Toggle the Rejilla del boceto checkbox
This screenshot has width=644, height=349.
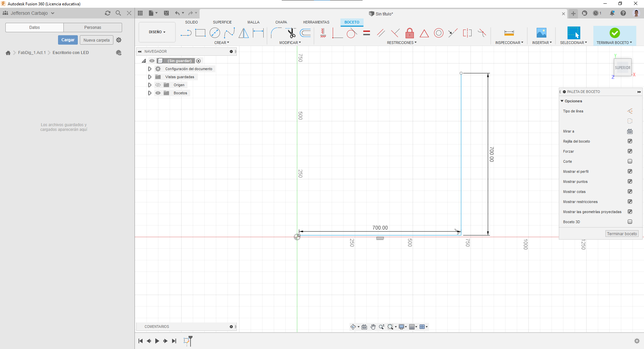630,141
